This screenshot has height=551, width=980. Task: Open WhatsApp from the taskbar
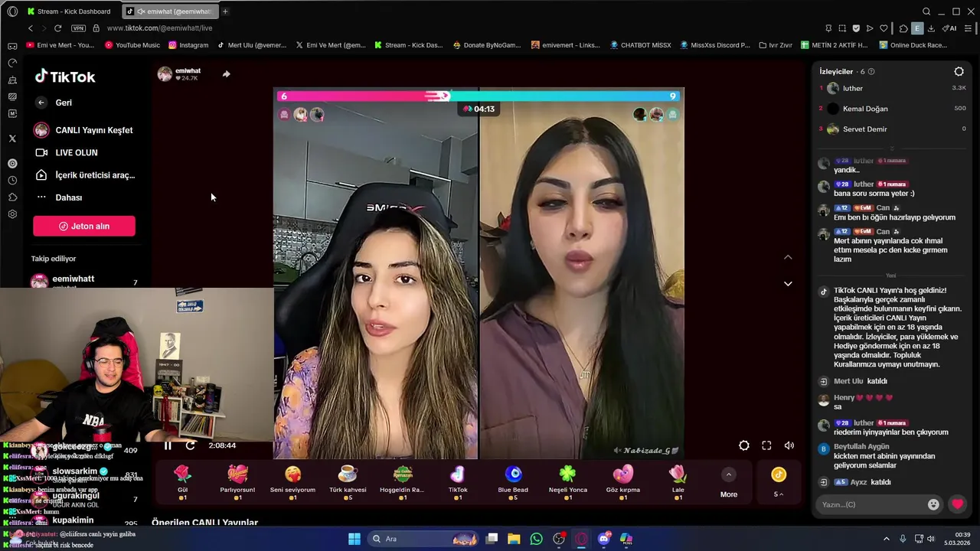pyautogui.click(x=536, y=539)
